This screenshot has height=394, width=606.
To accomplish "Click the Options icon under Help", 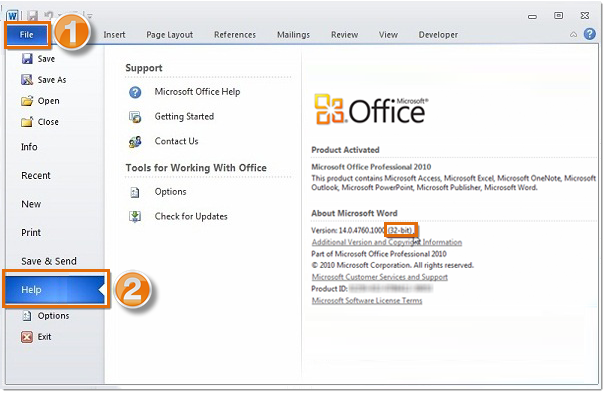I will click(27, 316).
